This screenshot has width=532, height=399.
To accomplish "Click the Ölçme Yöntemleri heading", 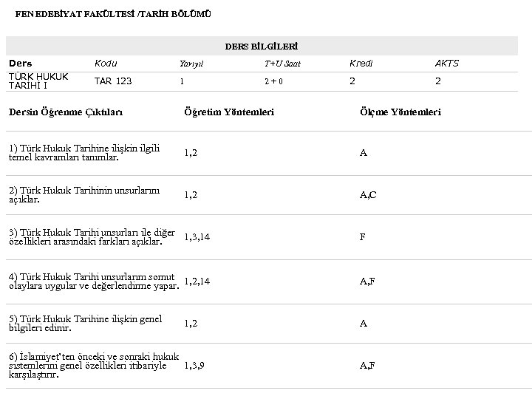I will (x=400, y=112).
